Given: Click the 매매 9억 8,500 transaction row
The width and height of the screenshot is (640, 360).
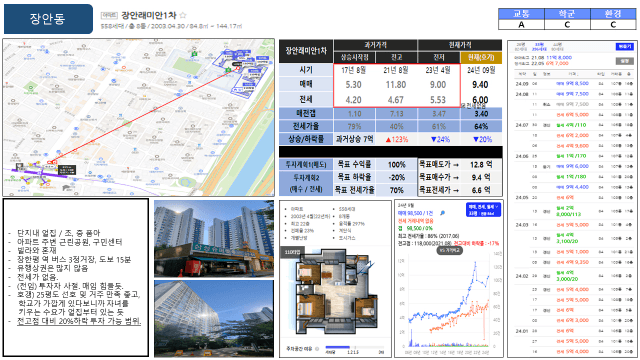Looking at the screenshot, I should pos(573,84).
